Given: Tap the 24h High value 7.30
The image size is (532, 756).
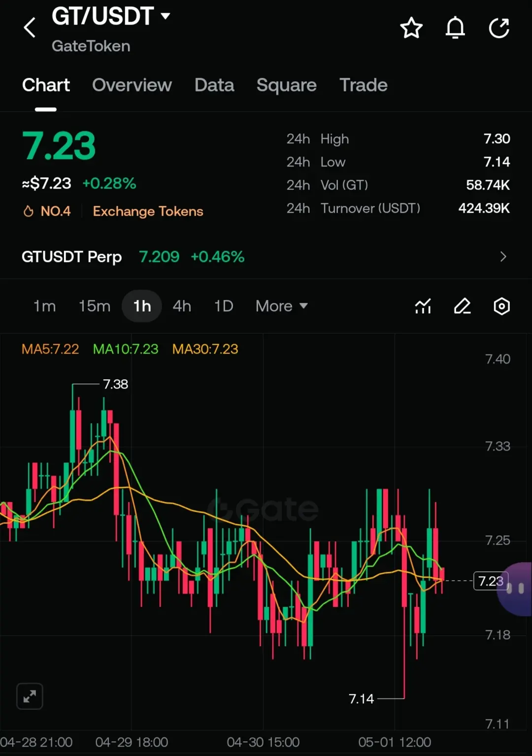Looking at the screenshot, I should (x=497, y=139).
